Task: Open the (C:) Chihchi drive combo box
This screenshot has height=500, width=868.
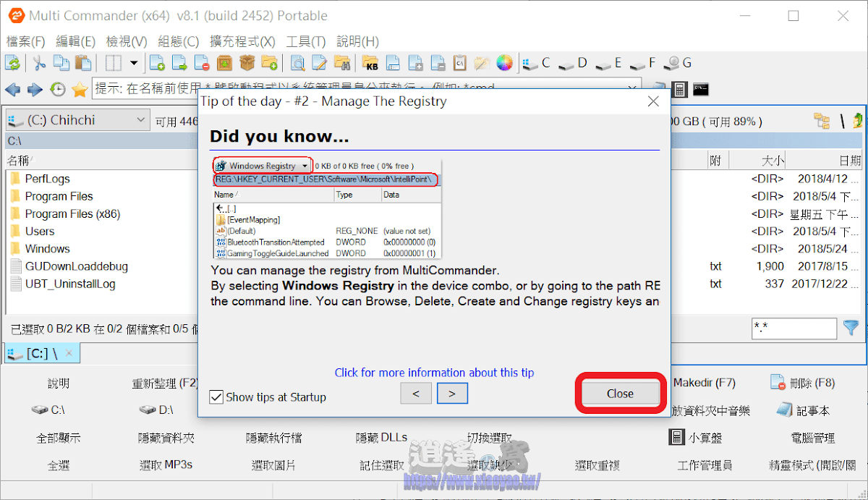Action: tap(77, 120)
